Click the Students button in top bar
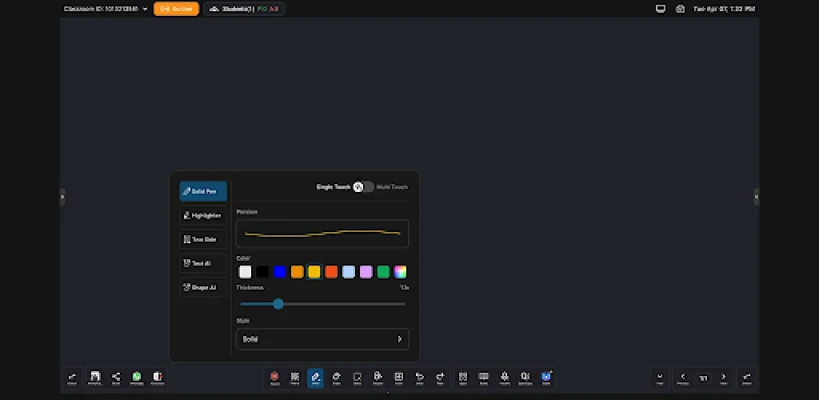The image size is (819, 400). point(244,9)
